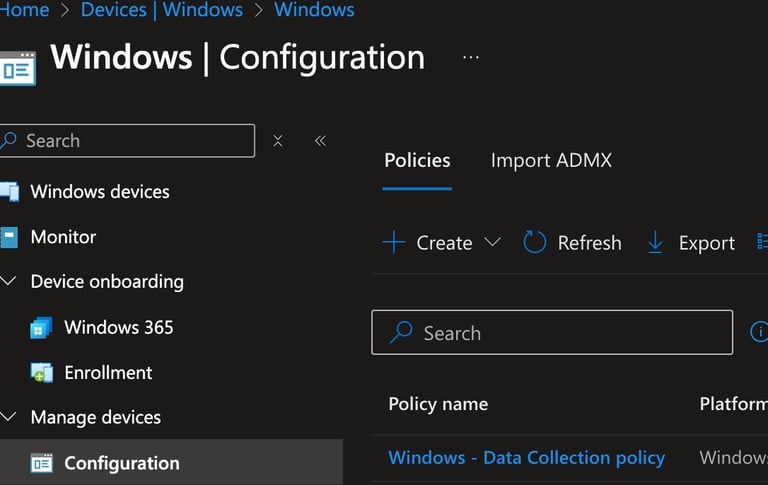
Task: Open Windows devices in the sidebar
Action: point(100,192)
